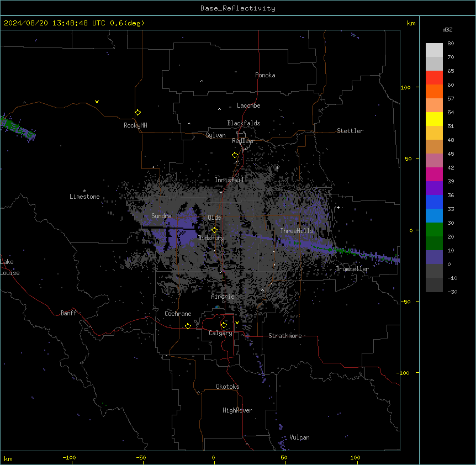Click the RedDeer city label

[x=243, y=141]
